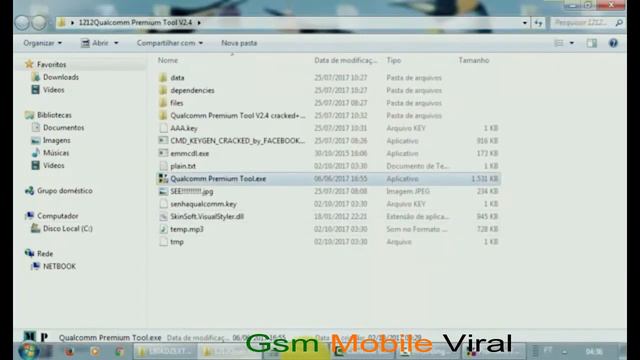Select the tmp file icon
The height and width of the screenshot is (360, 640).
(x=163, y=242)
